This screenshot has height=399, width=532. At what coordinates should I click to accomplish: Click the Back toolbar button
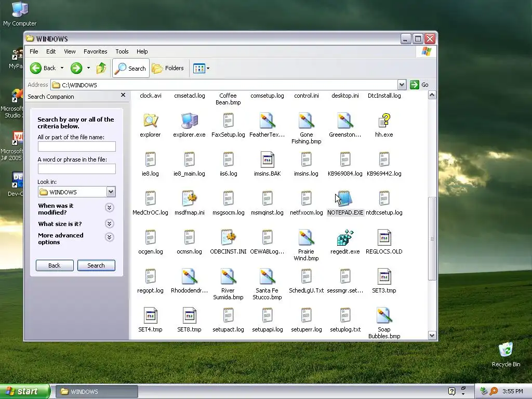click(x=43, y=68)
